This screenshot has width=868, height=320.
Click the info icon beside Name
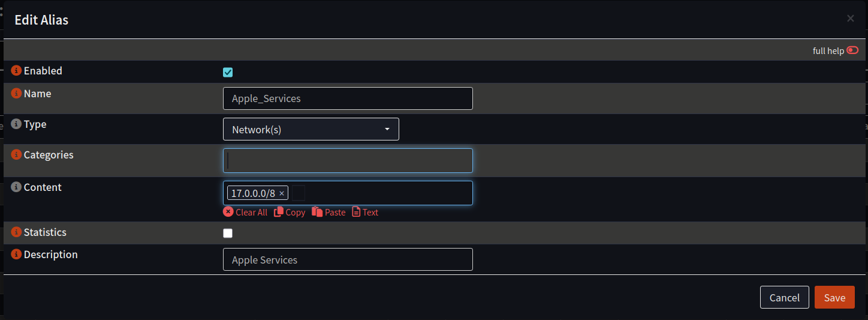pos(16,94)
